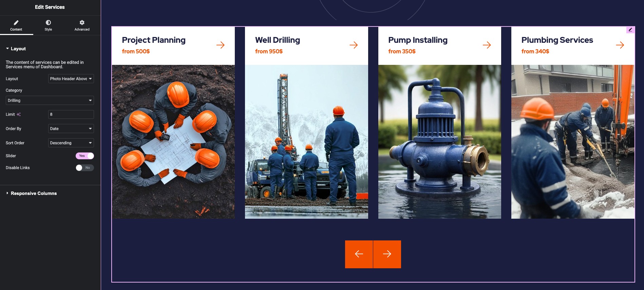
Task: Switch to the Advanced tab
Action: point(82,25)
